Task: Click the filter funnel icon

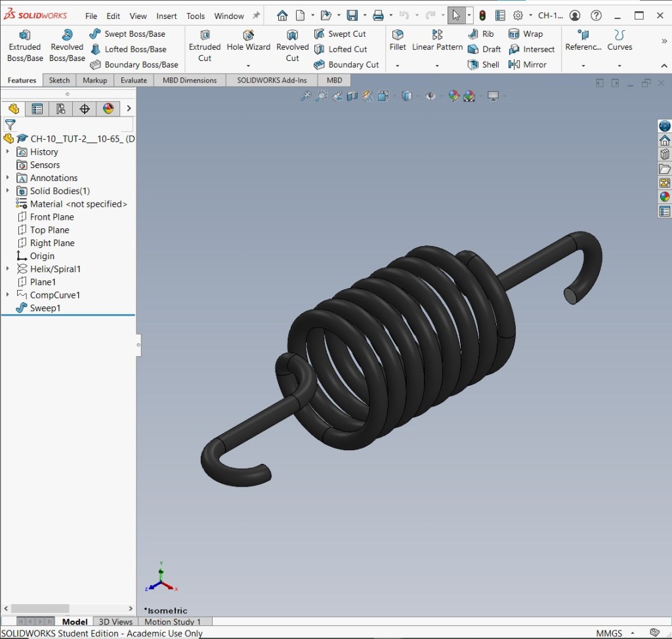Action: (10, 125)
